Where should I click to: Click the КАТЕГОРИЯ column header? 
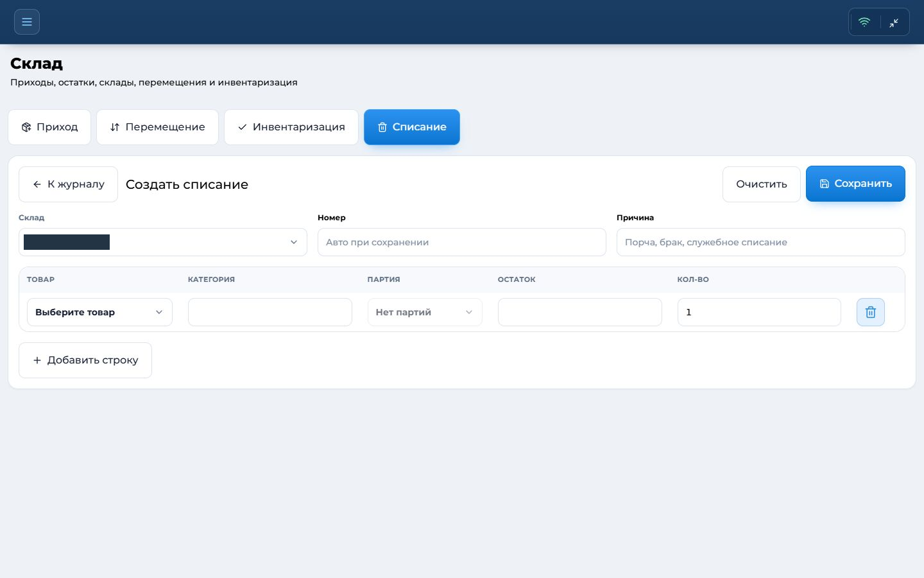tap(211, 279)
